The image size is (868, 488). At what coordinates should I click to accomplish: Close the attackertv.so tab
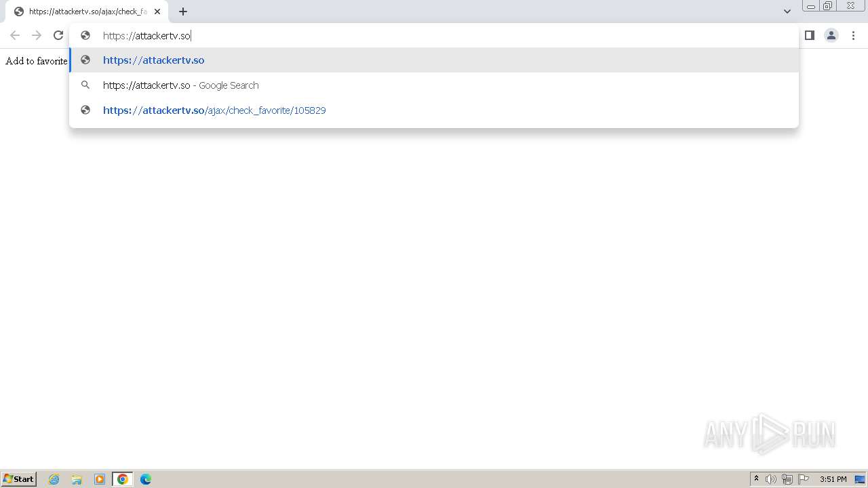tap(157, 12)
